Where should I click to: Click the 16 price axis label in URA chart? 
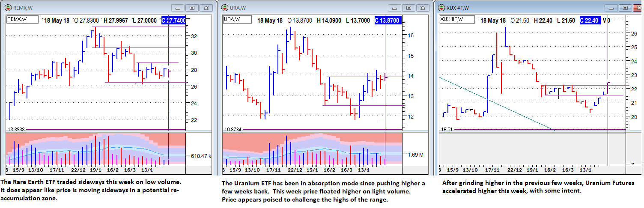tap(410, 36)
